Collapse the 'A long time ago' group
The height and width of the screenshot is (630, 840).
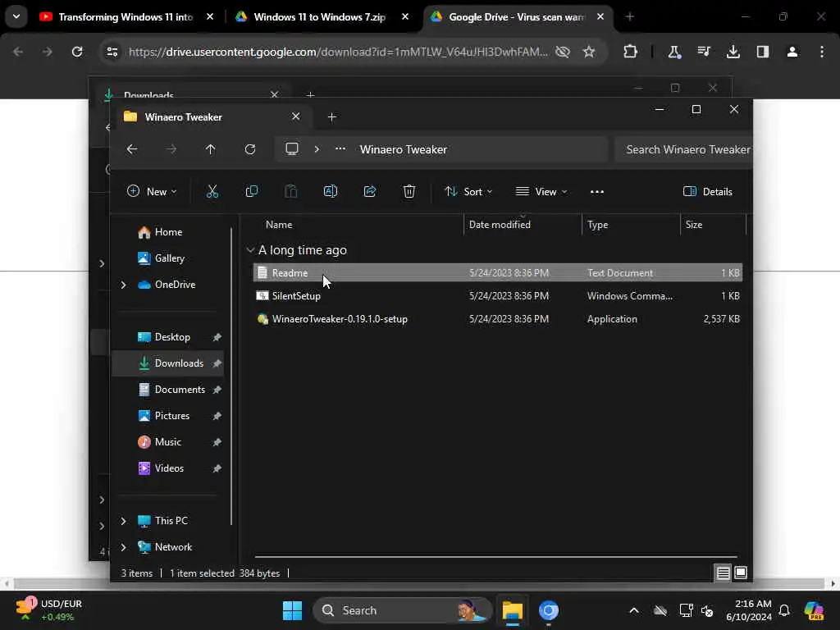click(250, 250)
